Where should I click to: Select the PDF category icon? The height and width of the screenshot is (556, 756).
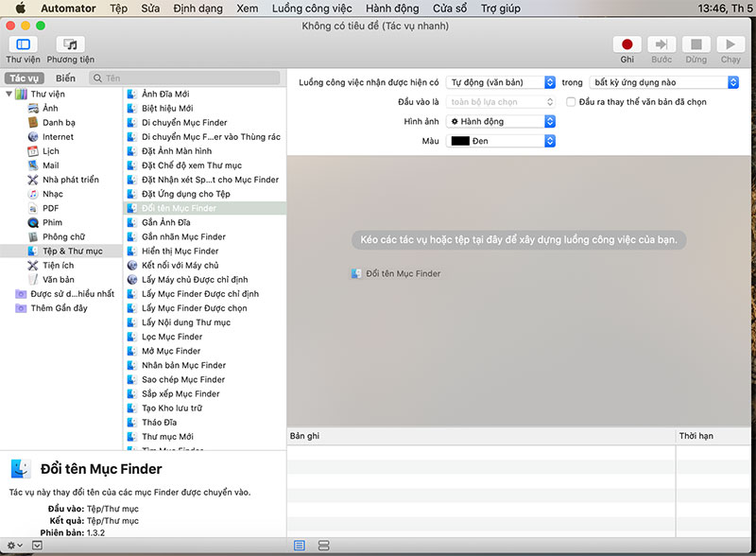point(33,208)
